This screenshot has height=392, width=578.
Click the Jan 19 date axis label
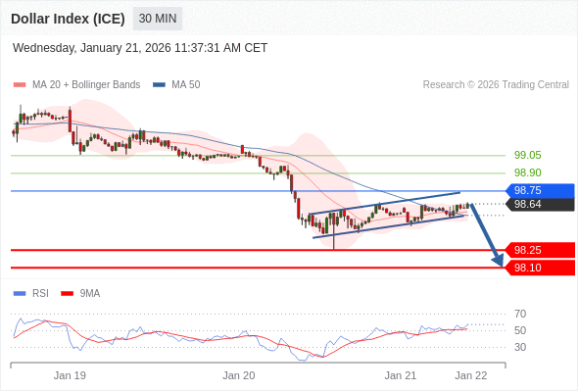(x=70, y=375)
